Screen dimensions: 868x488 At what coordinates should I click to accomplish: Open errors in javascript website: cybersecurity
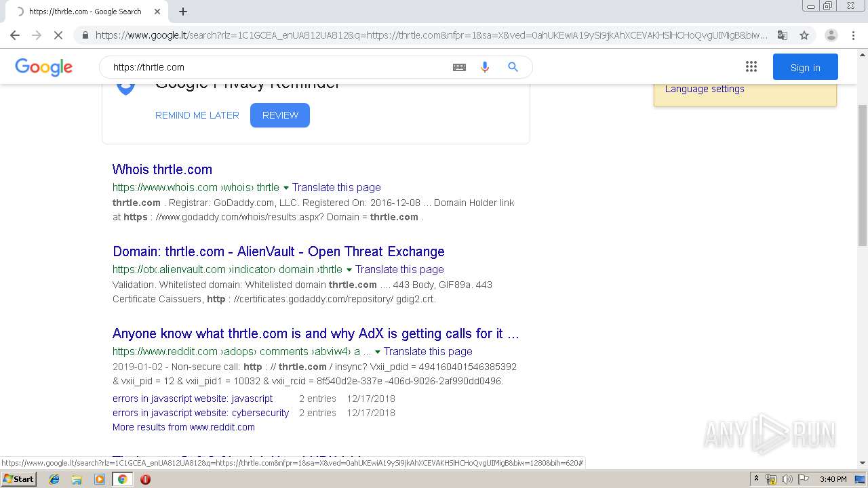[x=201, y=413]
